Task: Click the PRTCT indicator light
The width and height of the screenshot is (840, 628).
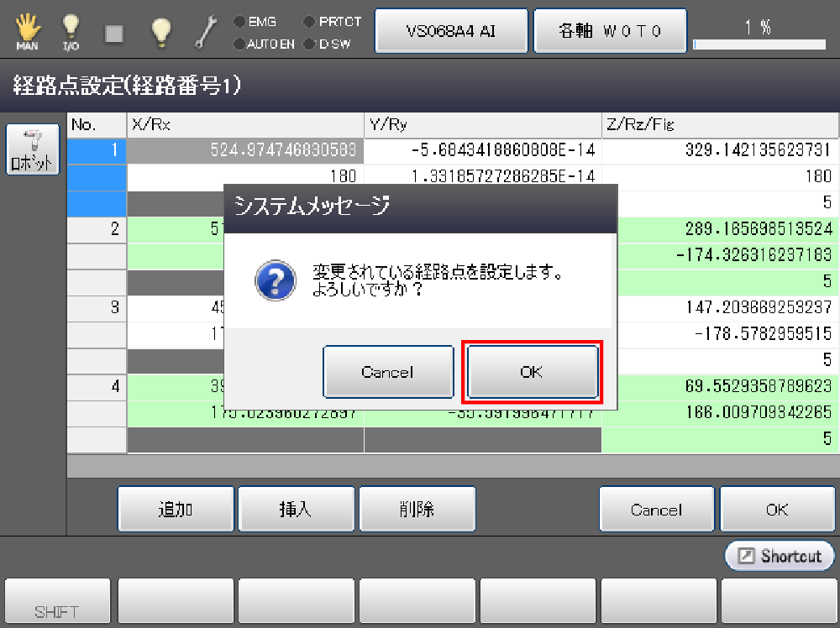Action: click(x=310, y=22)
